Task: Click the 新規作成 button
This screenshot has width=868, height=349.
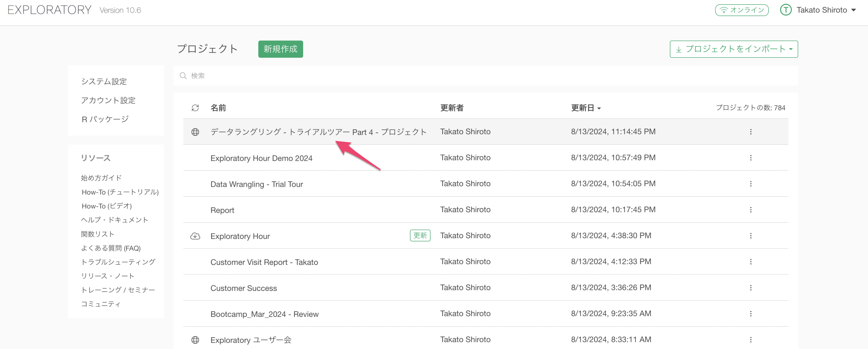Action: [x=280, y=49]
